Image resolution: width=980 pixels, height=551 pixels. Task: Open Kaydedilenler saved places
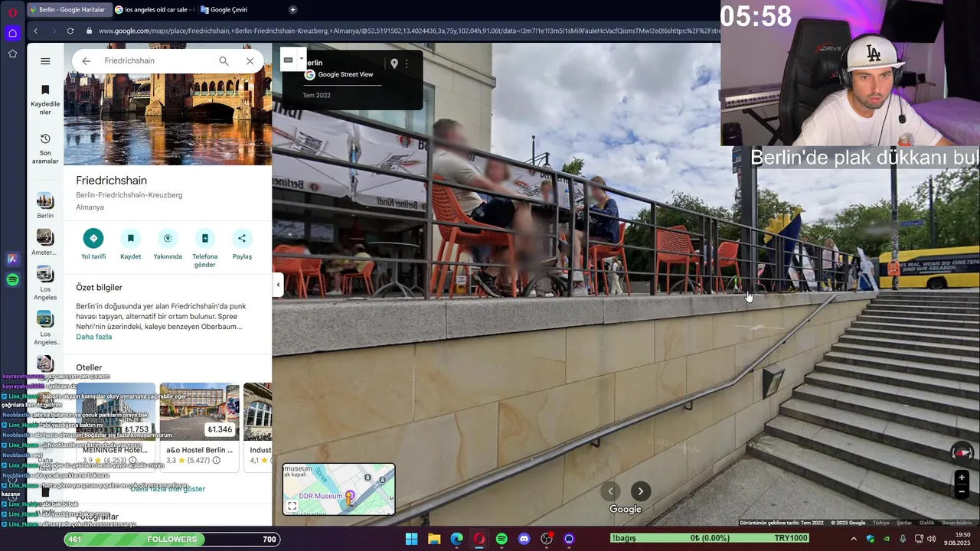[x=45, y=99]
